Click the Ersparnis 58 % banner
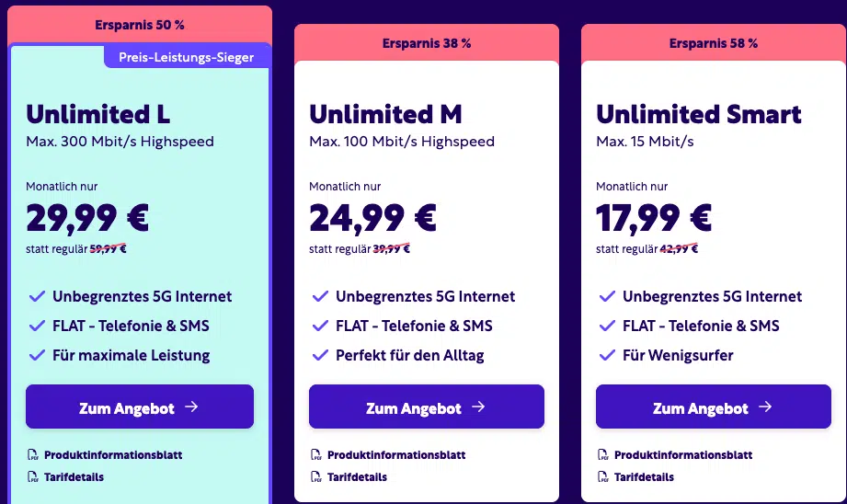 [x=714, y=43]
